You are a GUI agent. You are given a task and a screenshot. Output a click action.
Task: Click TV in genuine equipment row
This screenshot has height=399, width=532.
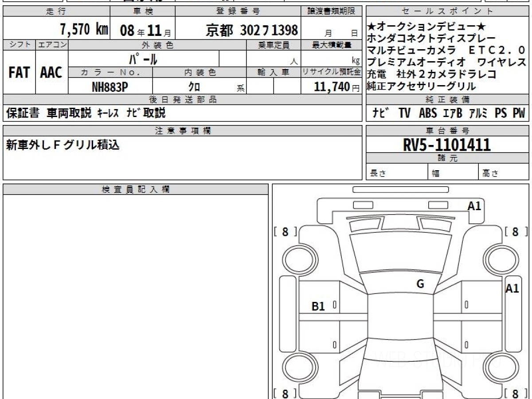[404, 113]
